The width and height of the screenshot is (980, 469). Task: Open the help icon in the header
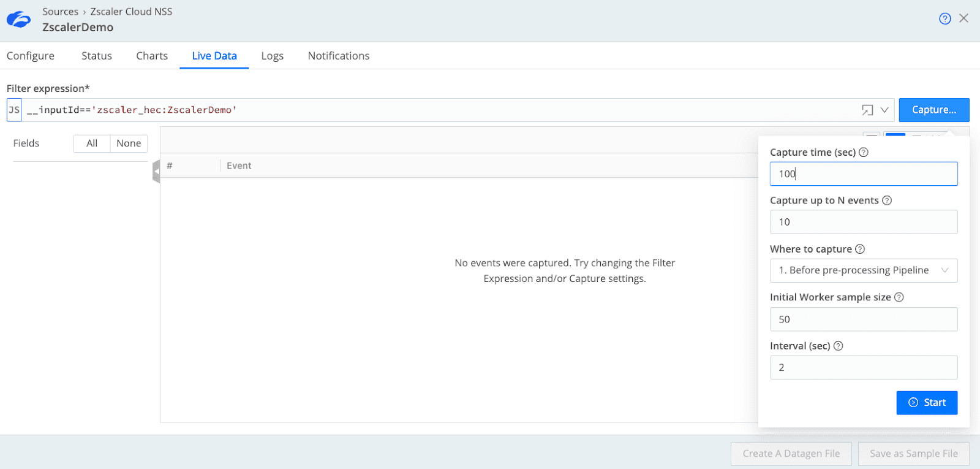point(944,18)
